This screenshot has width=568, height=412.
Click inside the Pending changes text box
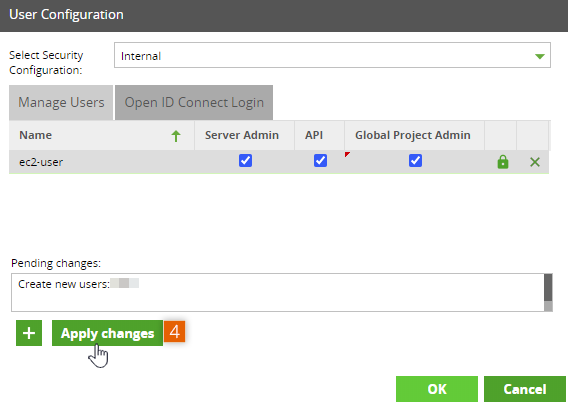pos(277,292)
